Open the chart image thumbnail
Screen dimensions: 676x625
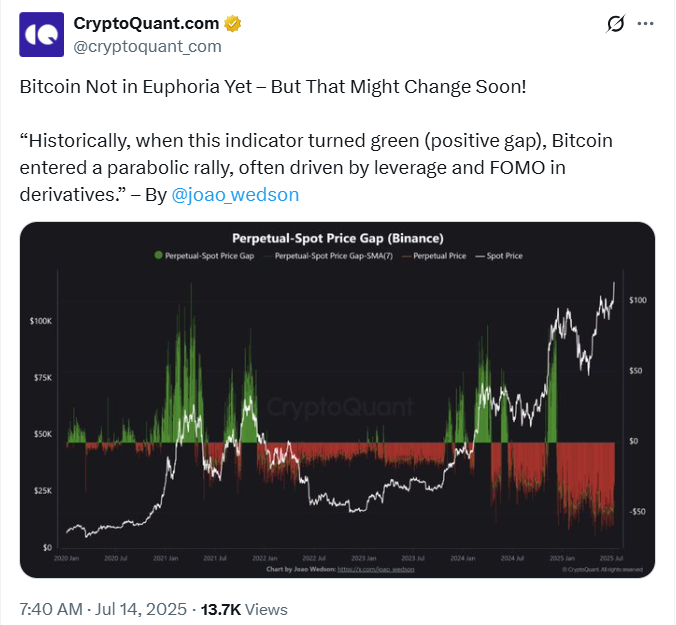[x=338, y=400]
